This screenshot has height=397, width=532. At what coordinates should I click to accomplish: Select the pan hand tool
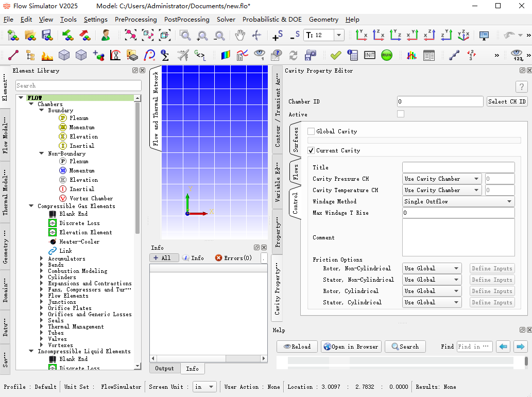click(x=240, y=35)
